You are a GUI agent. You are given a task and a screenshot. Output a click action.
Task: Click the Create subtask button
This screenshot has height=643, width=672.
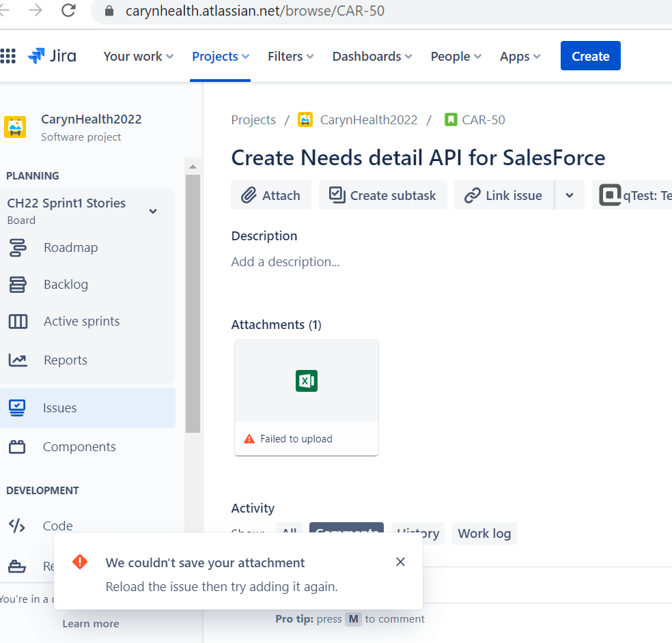[x=382, y=195]
